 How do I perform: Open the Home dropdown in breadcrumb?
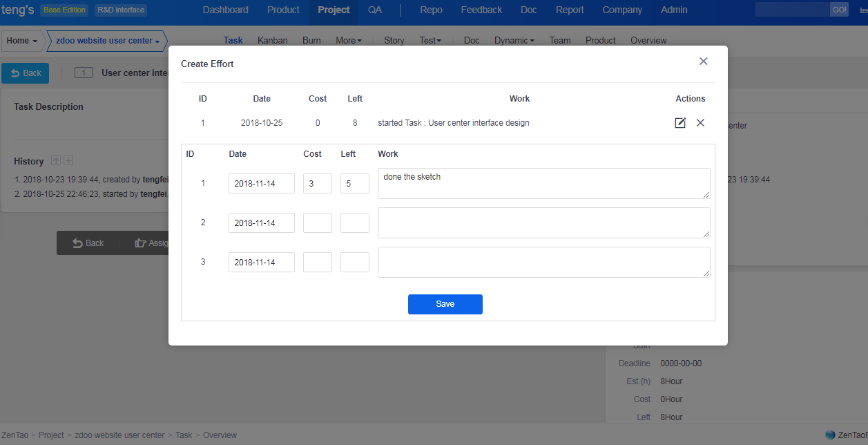click(21, 41)
